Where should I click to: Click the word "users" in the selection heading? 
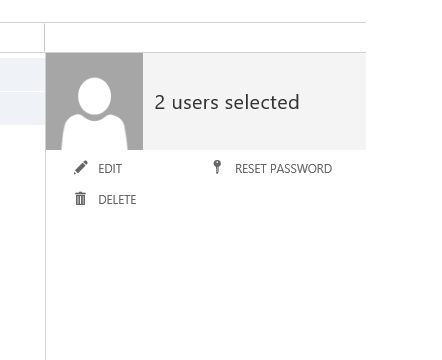click(195, 102)
